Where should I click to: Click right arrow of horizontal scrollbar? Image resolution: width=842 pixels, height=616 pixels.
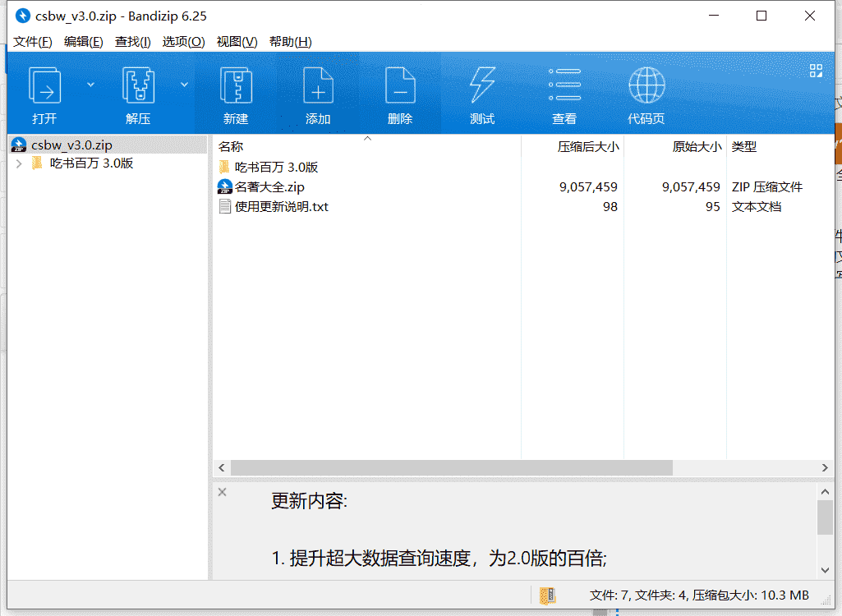825,468
